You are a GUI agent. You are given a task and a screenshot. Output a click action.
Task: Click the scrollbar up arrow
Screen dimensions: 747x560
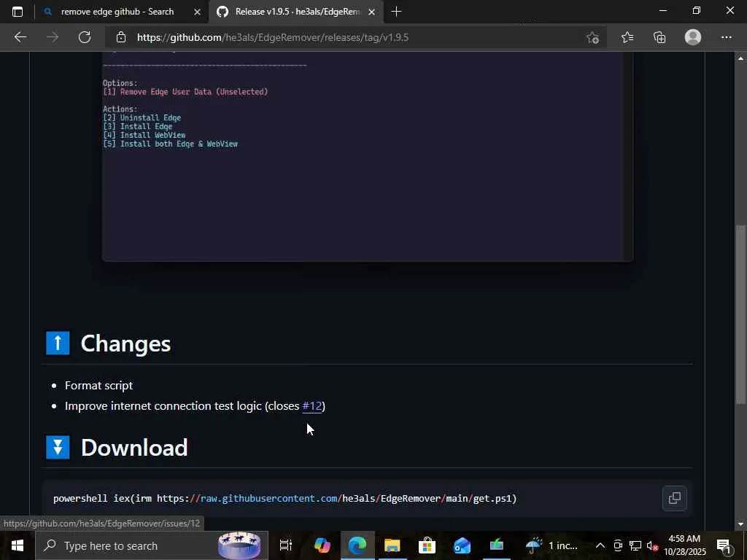coord(740,58)
